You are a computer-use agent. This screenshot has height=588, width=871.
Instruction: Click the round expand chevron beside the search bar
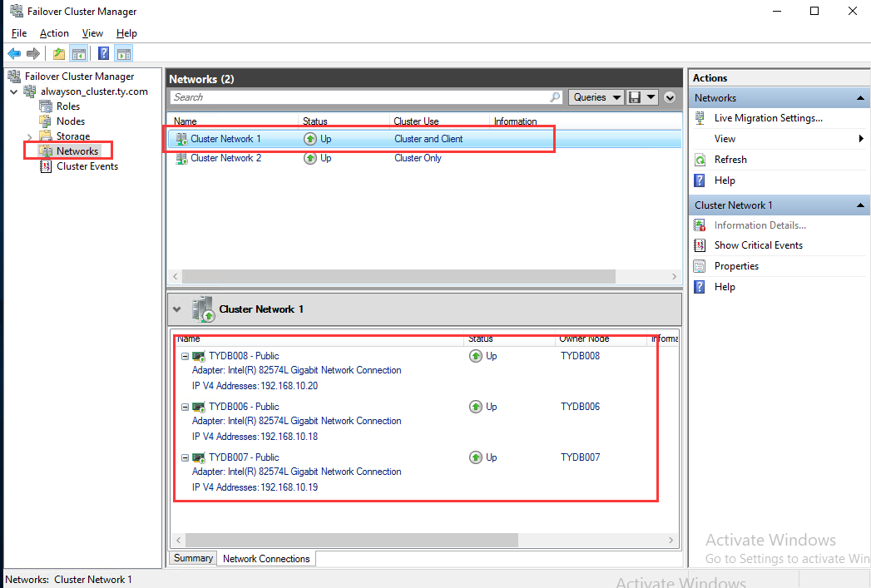tap(670, 97)
